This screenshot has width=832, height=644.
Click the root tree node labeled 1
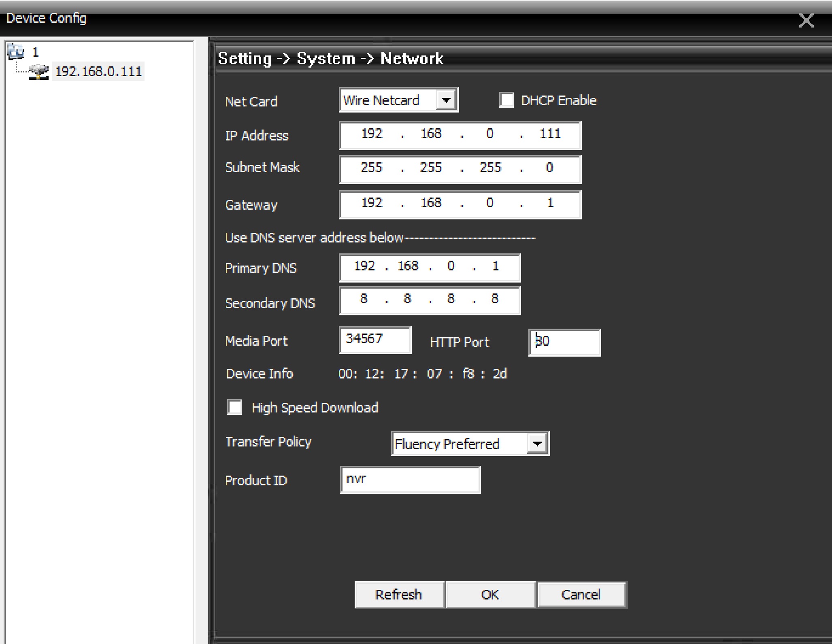point(35,52)
